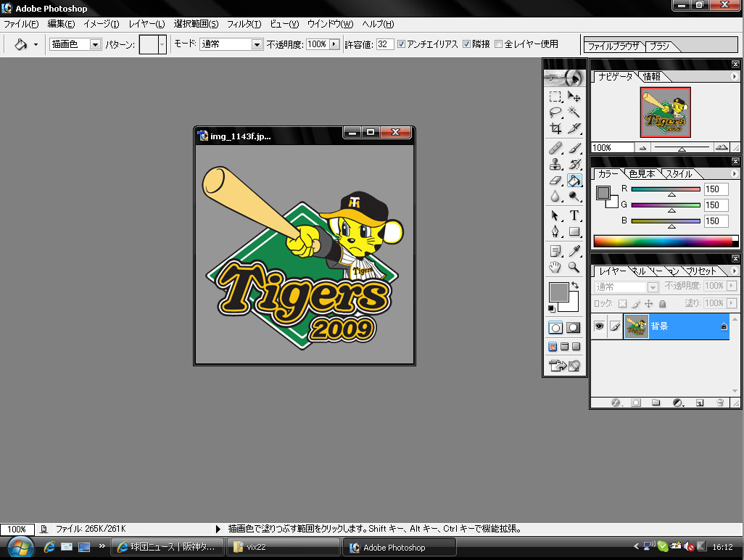The height and width of the screenshot is (560, 744).
Task: Select the Move tool
Action: click(x=574, y=96)
